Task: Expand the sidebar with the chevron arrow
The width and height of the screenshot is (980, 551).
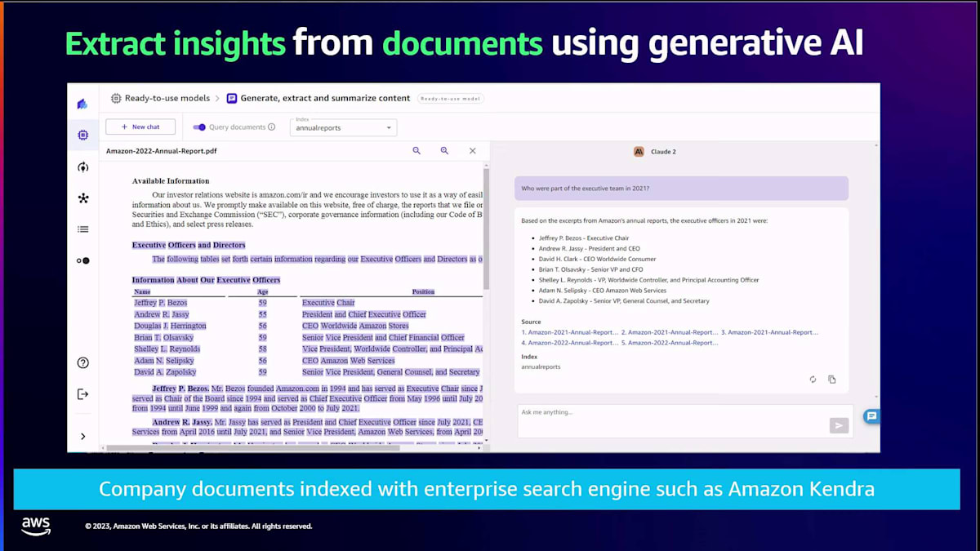Action: tap(82, 437)
